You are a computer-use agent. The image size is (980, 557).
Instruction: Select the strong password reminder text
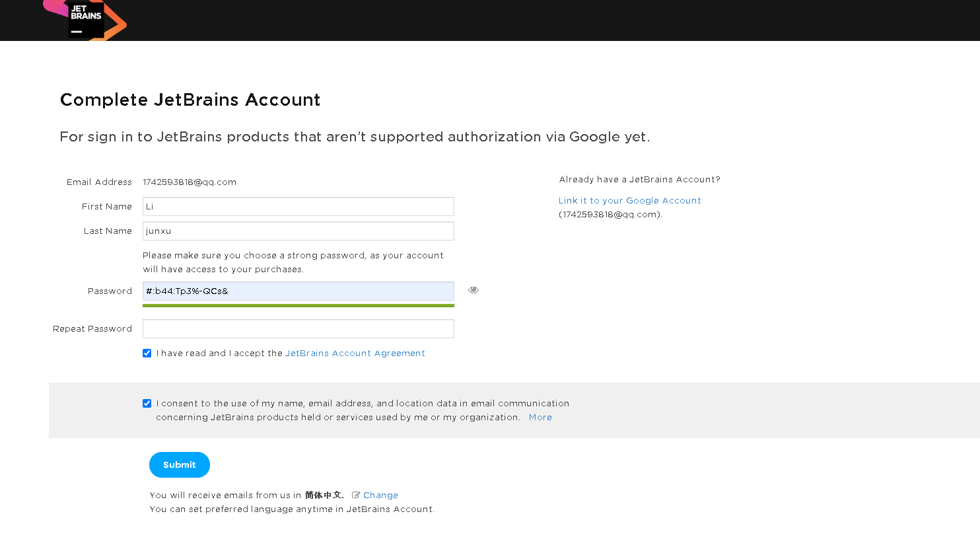click(x=293, y=262)
